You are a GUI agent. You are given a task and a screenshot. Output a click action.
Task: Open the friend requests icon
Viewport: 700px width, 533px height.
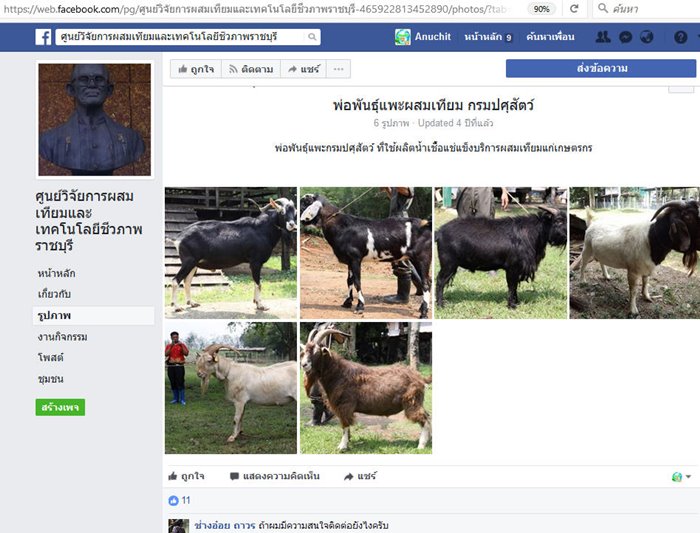tap(603, 37)
